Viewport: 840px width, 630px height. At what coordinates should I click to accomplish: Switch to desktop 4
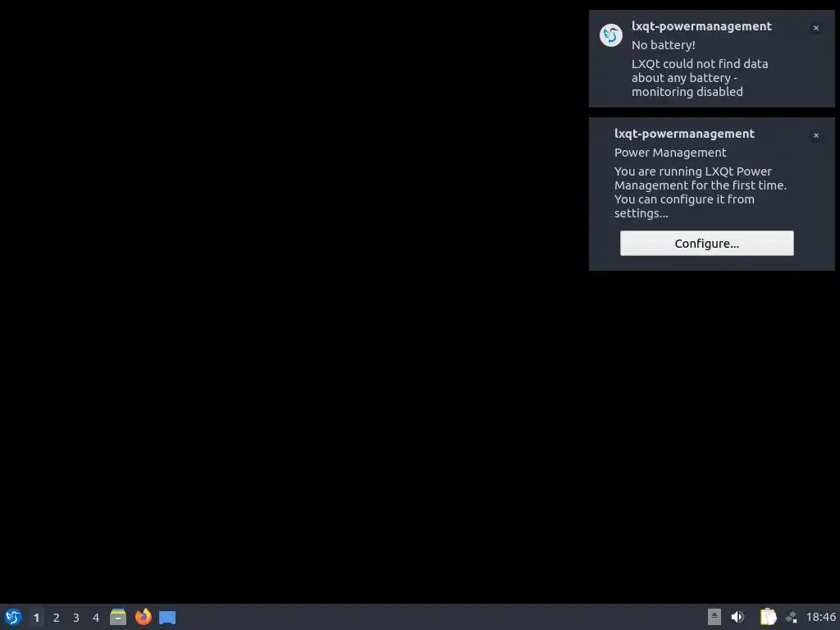(96, 618)
